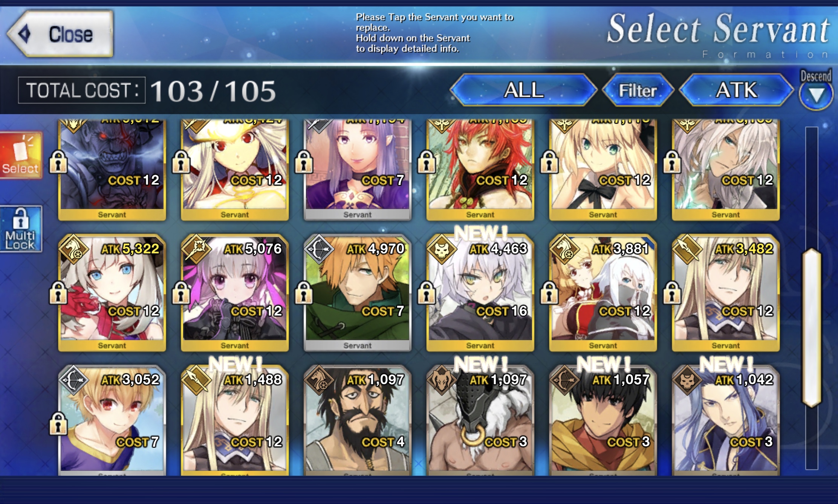Click the Rider class icon on ATK 5,322 card
This screenshot has height=504, width=838.
click(73, 249)
